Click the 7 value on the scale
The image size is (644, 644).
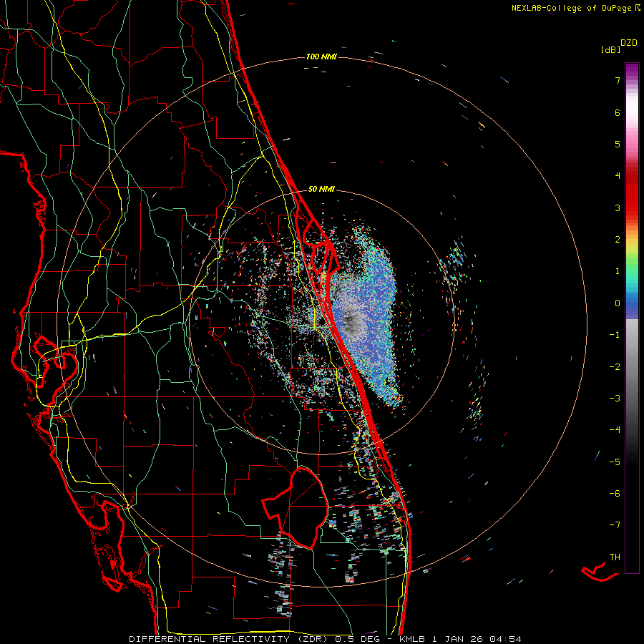click(x=618, y=80)
